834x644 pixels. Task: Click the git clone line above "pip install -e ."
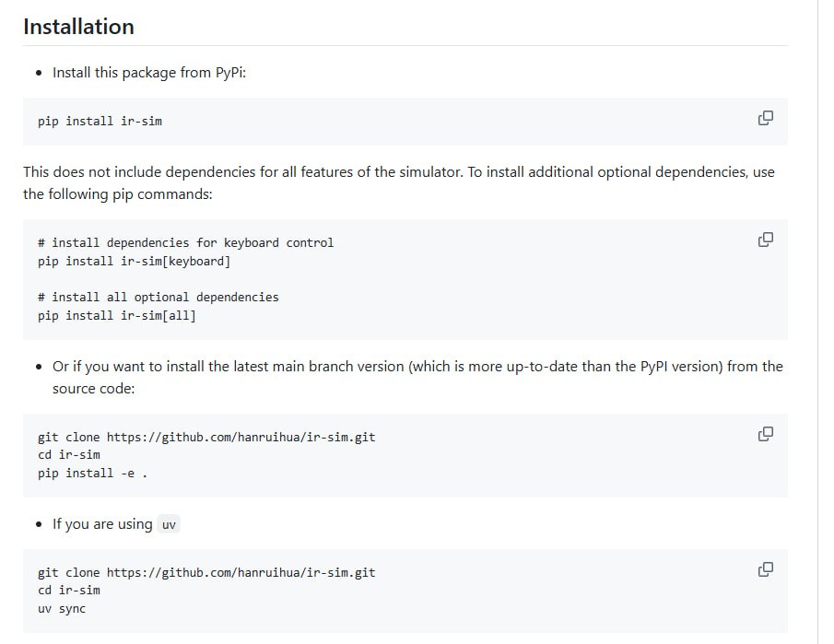[x=206, y=437]
